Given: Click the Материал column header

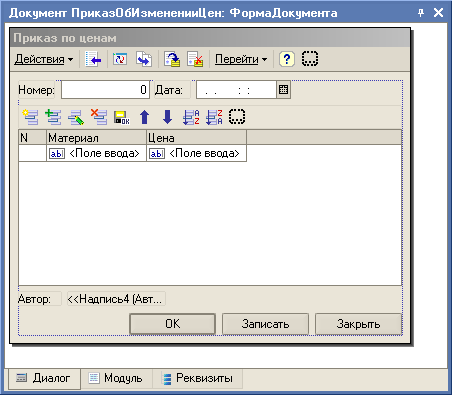Looking at the screenshot, I should 96,137.
